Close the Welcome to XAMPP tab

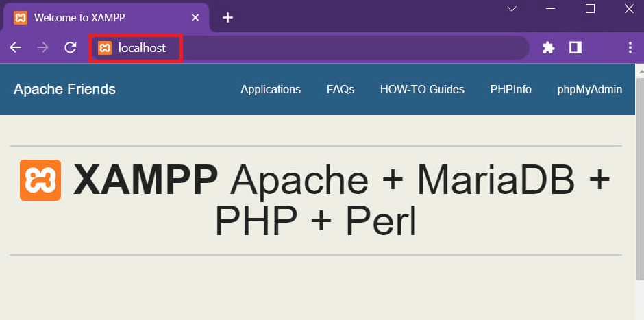[x=196, y=18]
